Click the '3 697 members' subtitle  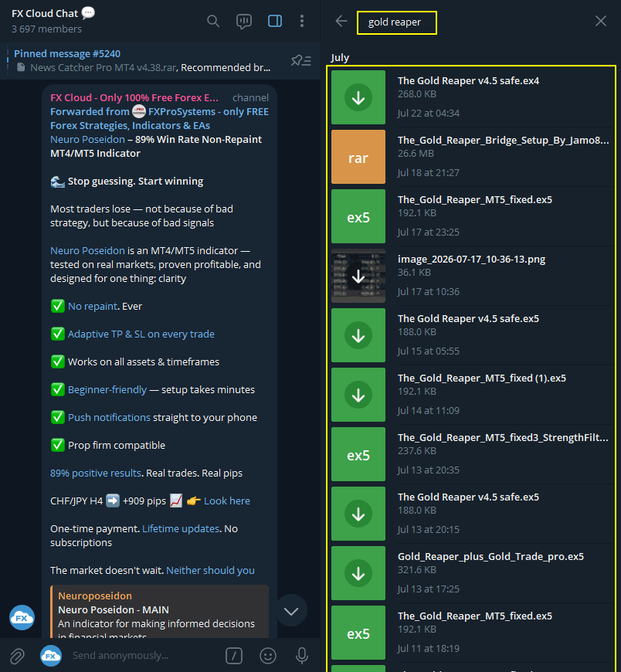tap(46, 29)
